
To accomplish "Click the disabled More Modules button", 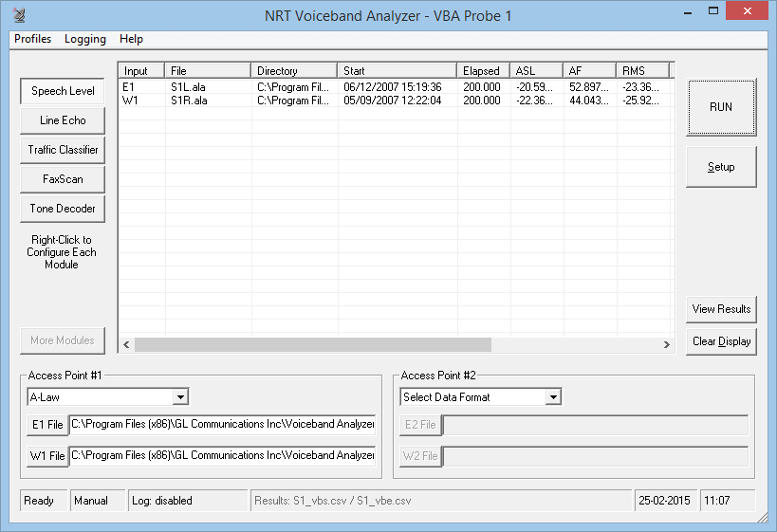I will [x=63, y=340].
